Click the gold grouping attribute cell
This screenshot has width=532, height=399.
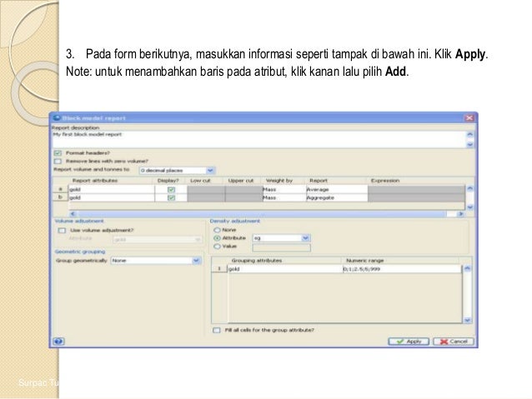point(284,269)
